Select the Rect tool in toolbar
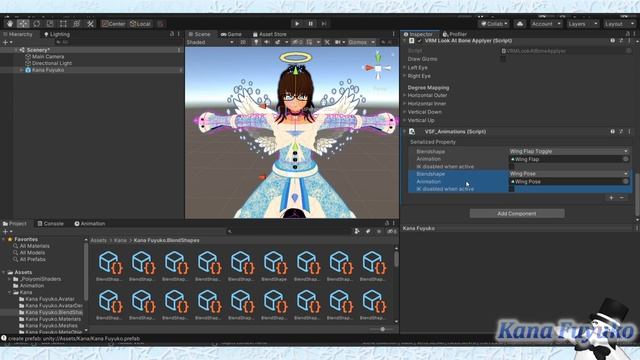The width and height of the screenshot is (640, 360). pos(63,24)
